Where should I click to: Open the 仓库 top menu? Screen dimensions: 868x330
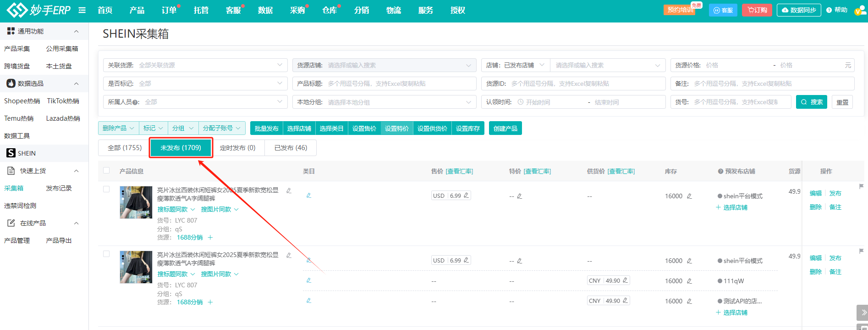[x=329, y=10]
